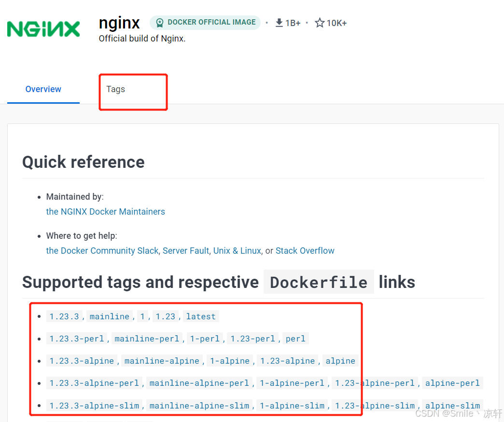
Task: Select the mainline tag link
Action: (109, 316)
